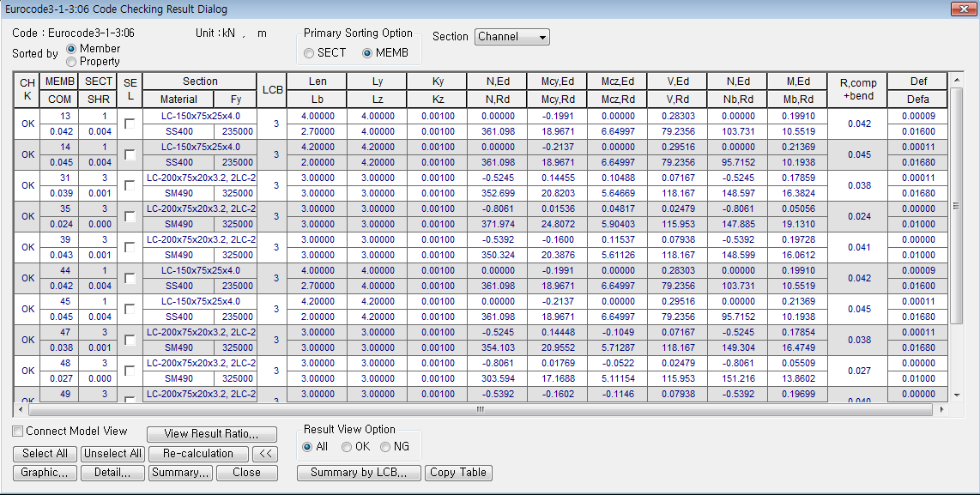Open Summary by LCB
Viewport: 980px width, 495px height.
coord(359,473)
